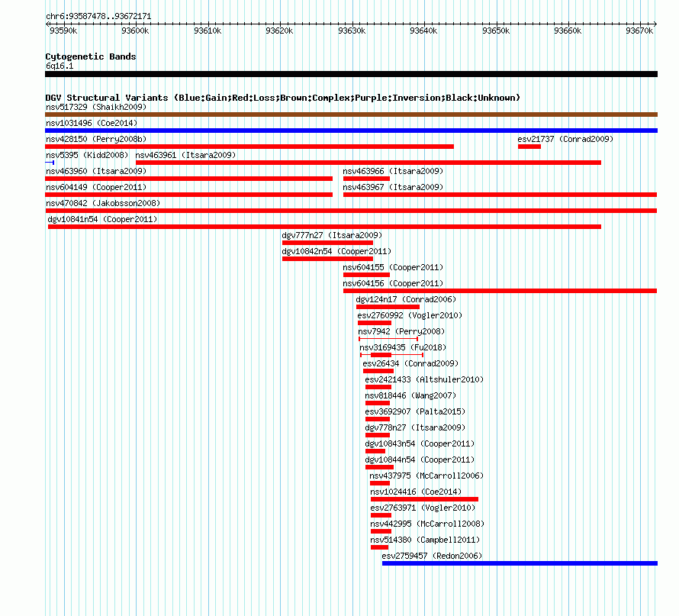Select the red nsv470842 loss bar
This screenshot has height=616, width=679.
click(x=351, y=211)
